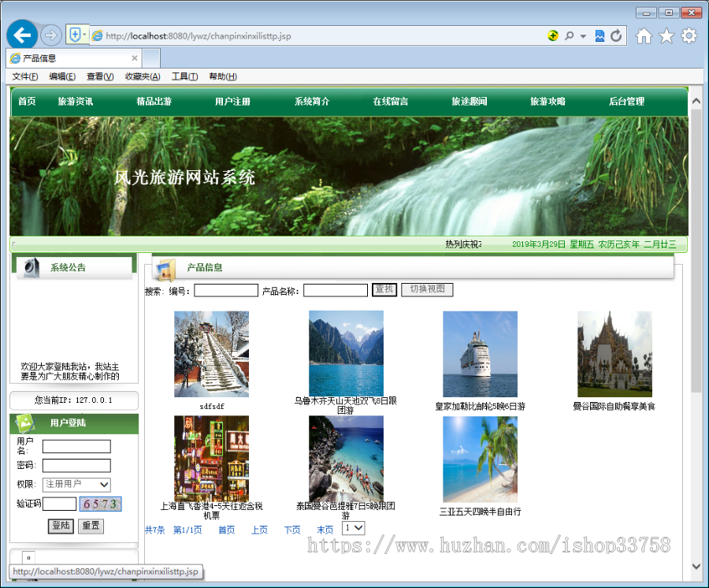Screen dimensions: 709x588
Task: Open the 工具(T) menu
Action: click(182, 76)
